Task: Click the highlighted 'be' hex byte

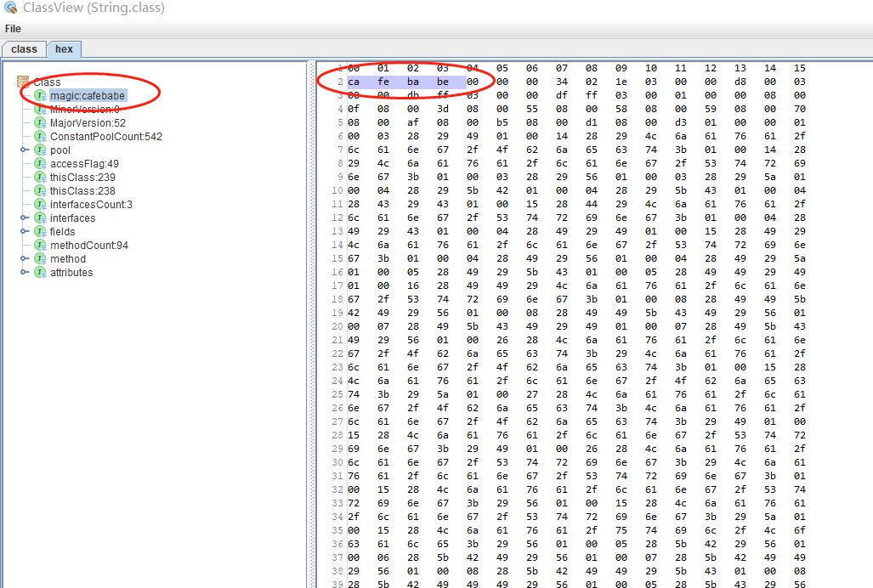Action: click(443, 82)
